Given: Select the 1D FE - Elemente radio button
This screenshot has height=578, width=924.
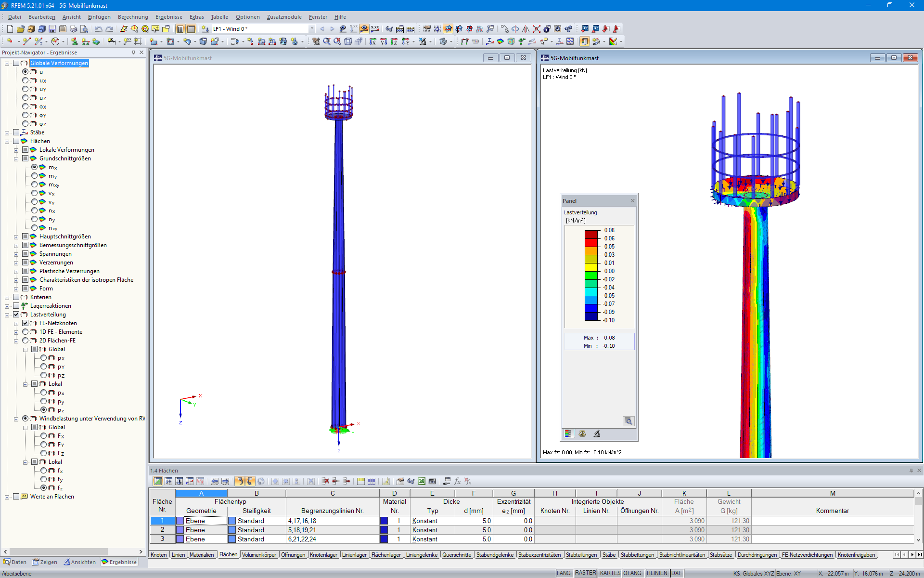Looking at the screenshot, I should coord(26,332).
